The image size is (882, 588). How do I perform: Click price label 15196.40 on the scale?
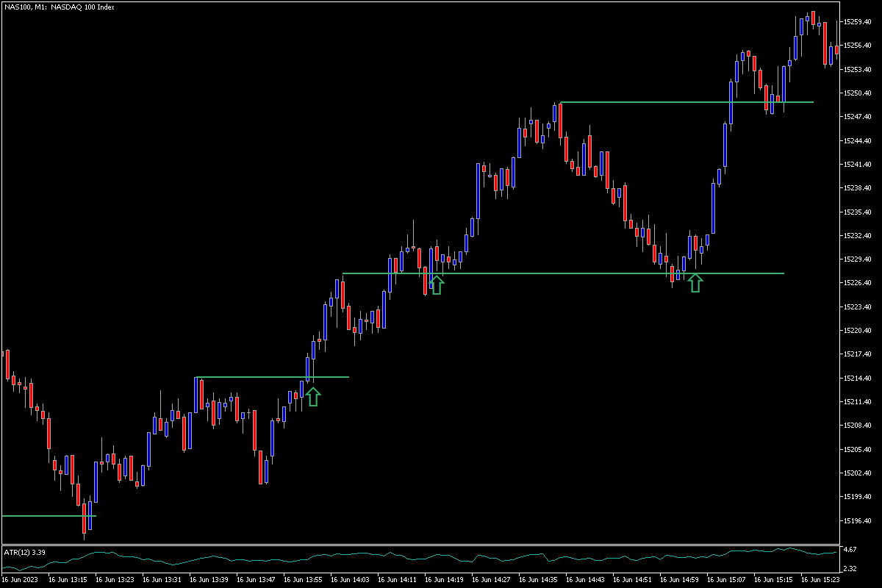[x=858, y=520]
